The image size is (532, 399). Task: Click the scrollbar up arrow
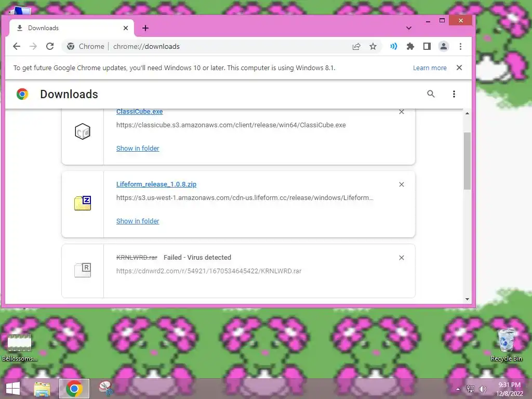tap(467, 113)
